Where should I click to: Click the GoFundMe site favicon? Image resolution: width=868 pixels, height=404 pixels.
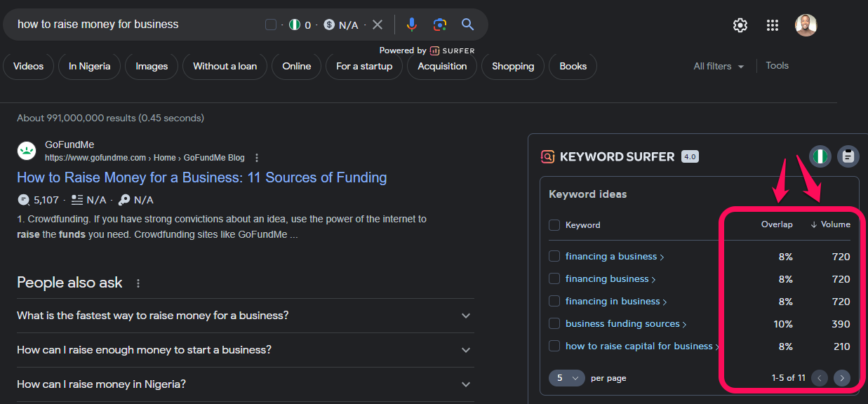coord(27,151)
